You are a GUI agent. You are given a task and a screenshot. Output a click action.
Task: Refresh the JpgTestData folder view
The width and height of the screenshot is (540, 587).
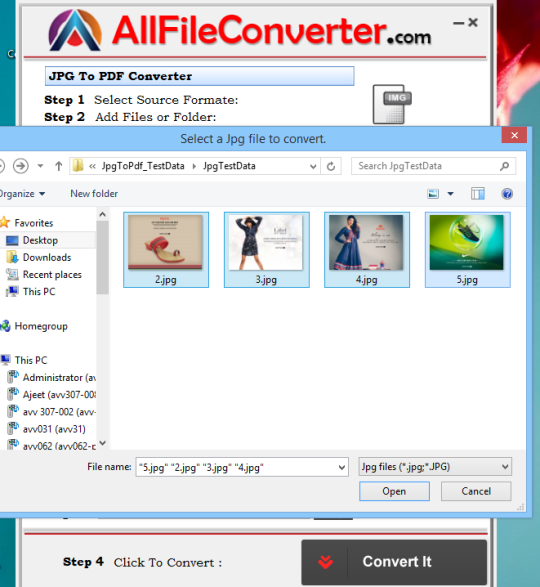[x=331, y=166]
